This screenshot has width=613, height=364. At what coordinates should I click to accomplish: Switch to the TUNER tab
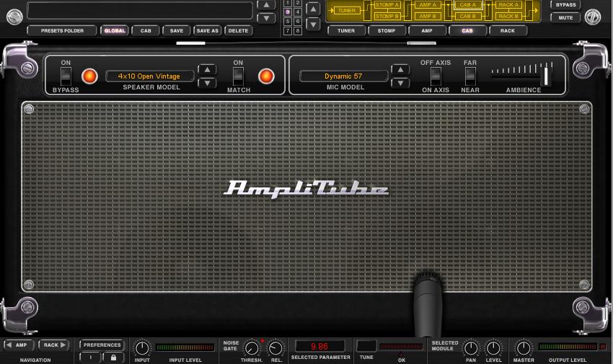(x=346, y=31)
